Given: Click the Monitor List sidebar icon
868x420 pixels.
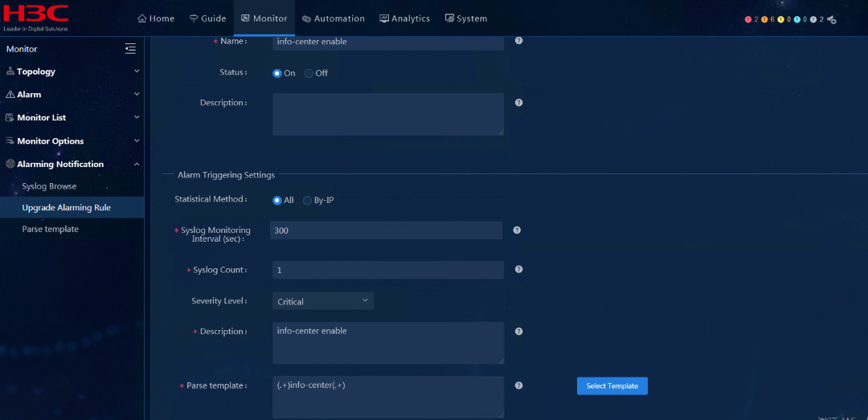Looking at the screenshot, I should pos(10,118).
